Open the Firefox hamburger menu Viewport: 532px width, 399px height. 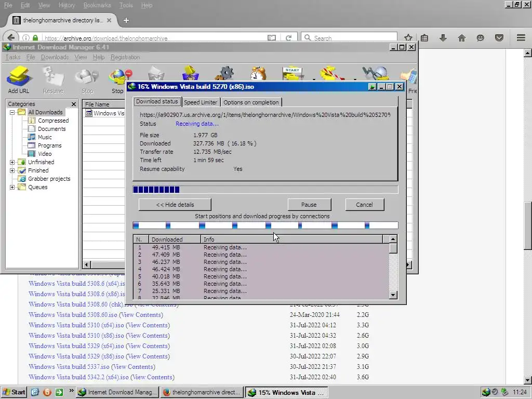521,37
